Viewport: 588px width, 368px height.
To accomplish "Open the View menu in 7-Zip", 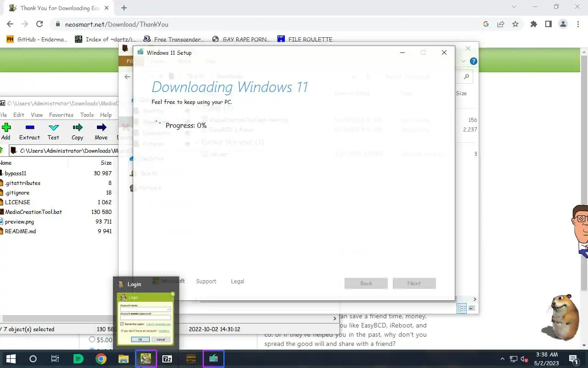I will pyautogui.click(x=37, y=115).
